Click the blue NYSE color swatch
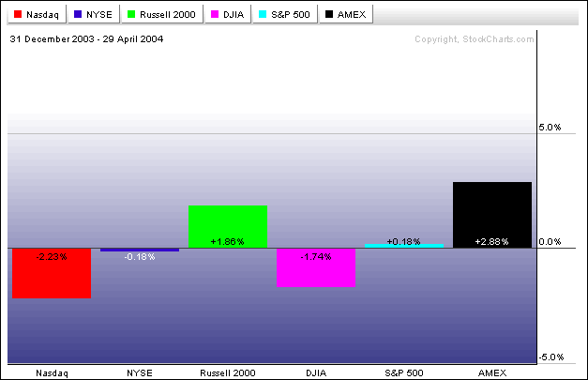588x380 pixels. tap(78, 14)
